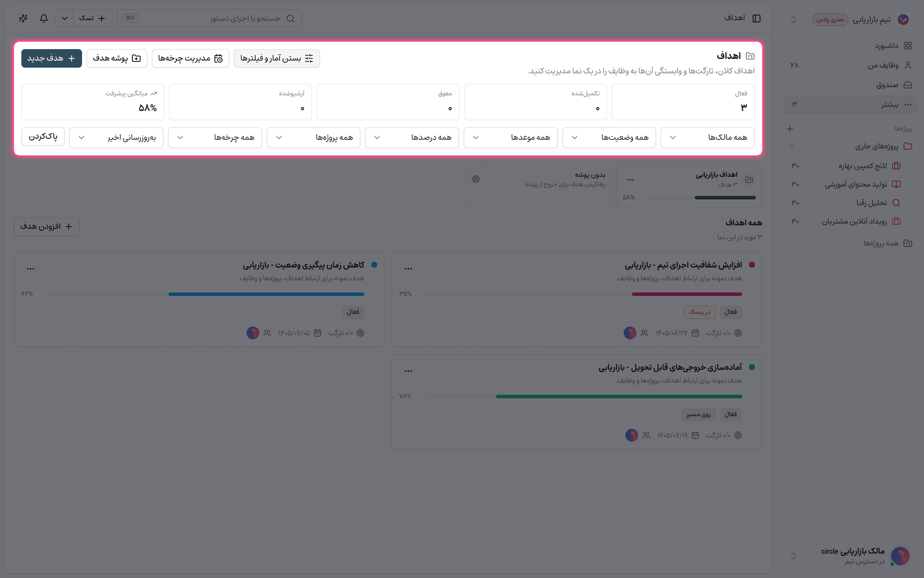Image resolution: width=924 pixels, height=578 pixels.
Task: Expand the همه مالک‌ها owner filter
Action: pyautogui.click(x=707, y=138)
